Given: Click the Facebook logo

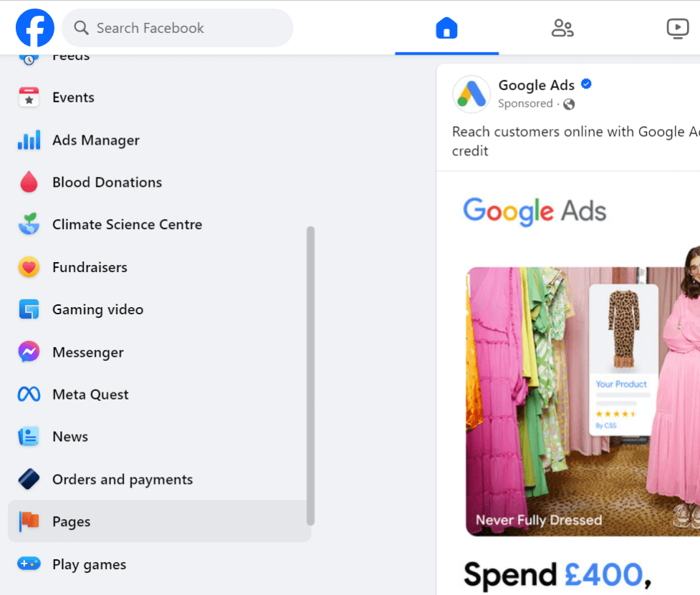Looking at the screenshot, I should click(x=34, y=27).
